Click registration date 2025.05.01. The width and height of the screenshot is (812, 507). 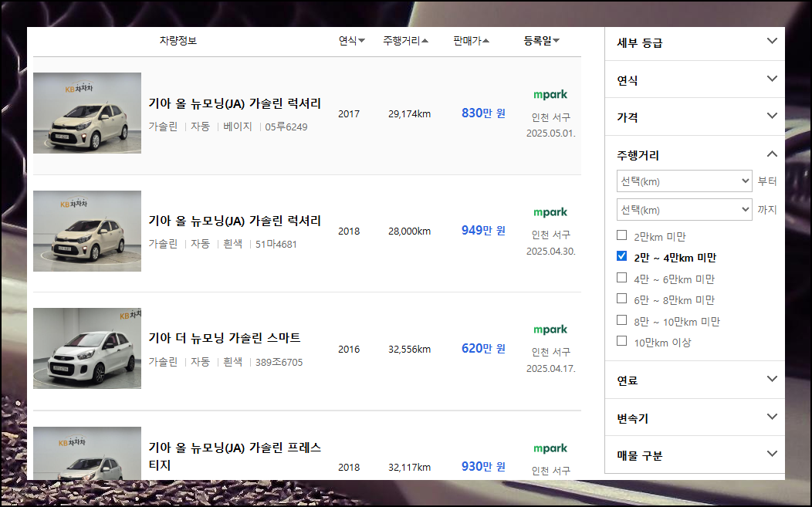(x=551, y=134)
